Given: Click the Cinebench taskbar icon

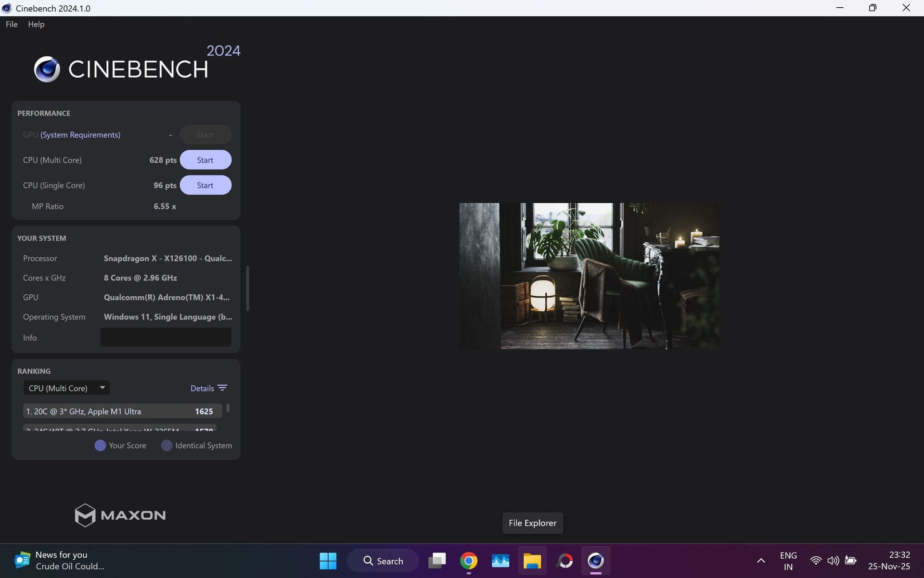Looking at the screenshot, I should 596,561.
